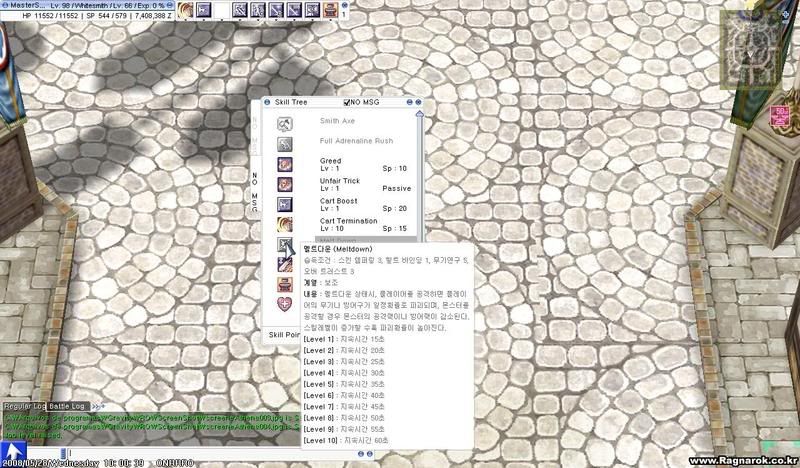Toggle the NO MSG checkbox in the Skill Tree
The height and width of the screenshot is (468, 800).
tap(347, 102)
